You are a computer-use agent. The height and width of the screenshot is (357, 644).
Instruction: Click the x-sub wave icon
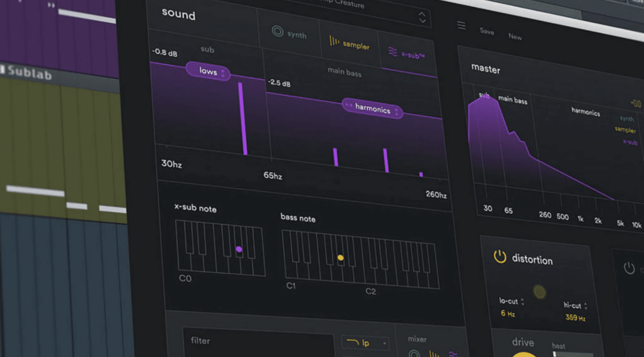coord(393,52)
